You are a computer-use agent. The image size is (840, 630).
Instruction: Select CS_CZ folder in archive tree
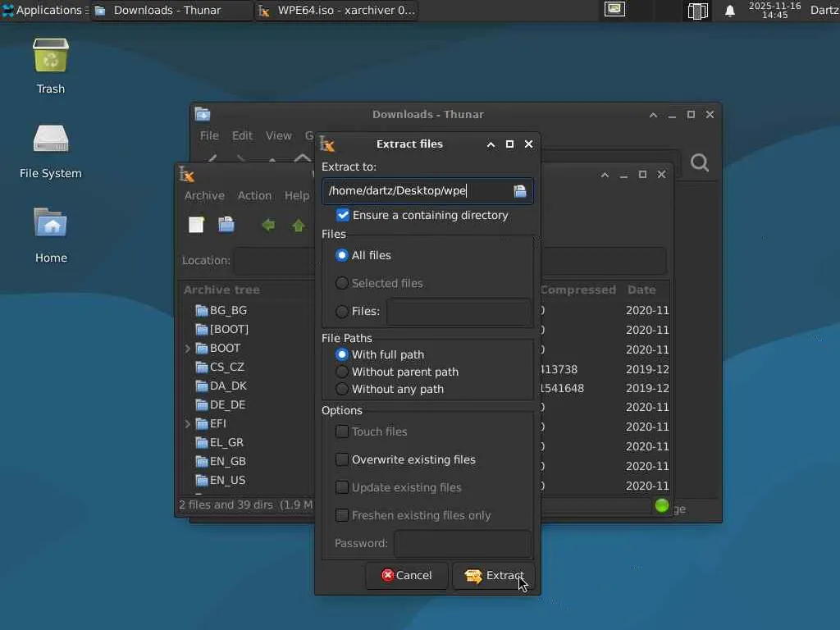[x=220, y=367]
